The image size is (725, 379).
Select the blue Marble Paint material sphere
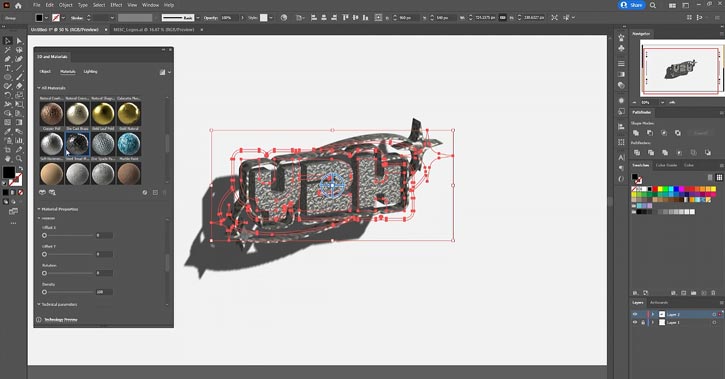[x=129, y=143]
